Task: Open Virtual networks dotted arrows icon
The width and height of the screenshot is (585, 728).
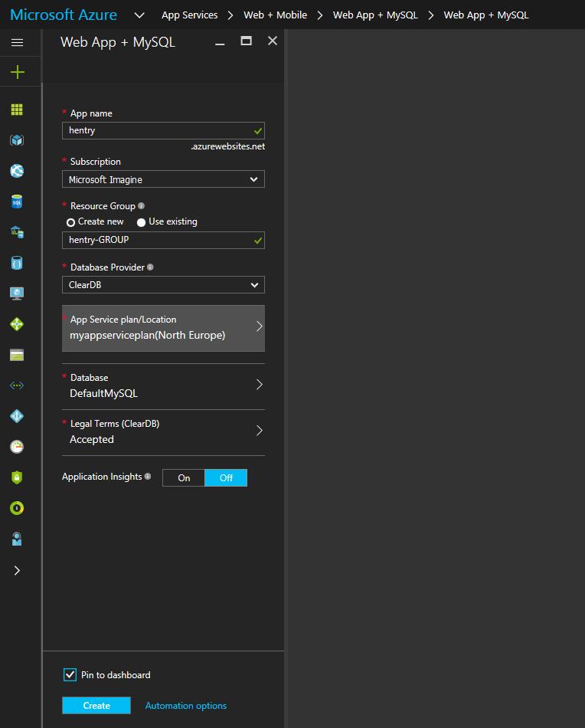Action: [17, 385]
